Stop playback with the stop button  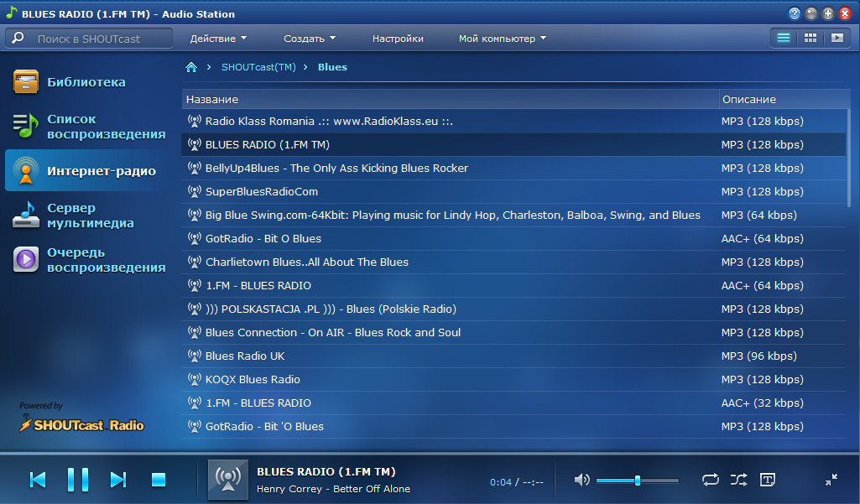point(159,480)
